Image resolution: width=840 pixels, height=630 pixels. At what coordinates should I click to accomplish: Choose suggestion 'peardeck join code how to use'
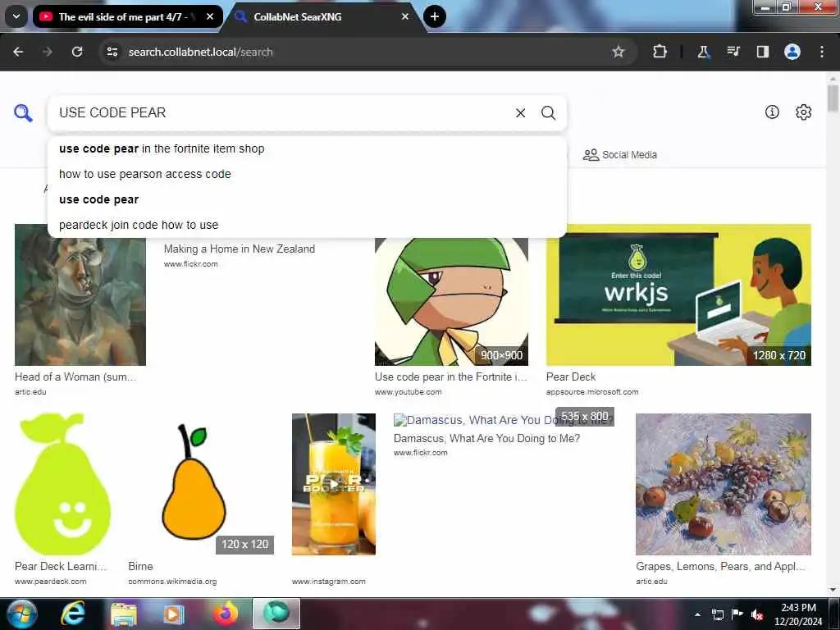coord(307,225)
